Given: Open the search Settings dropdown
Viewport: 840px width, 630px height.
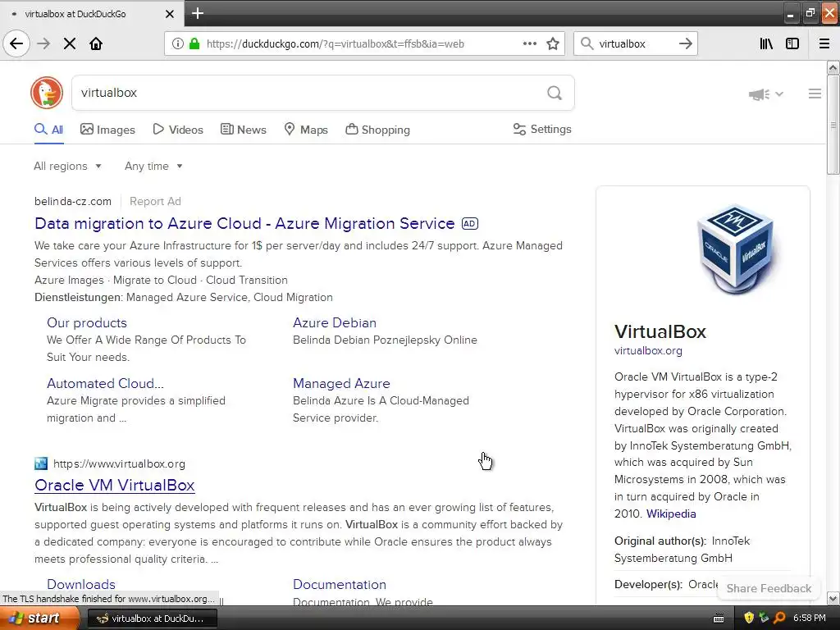Looking at the screenshot, I should (542, 129).
